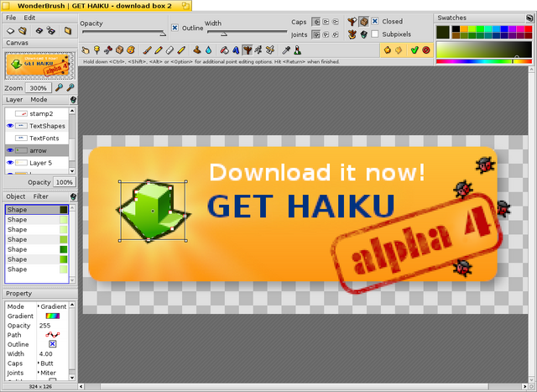Image resolution: width=537 pixels, height=392 pixels.
Task: Select the first Shape object in list
Action: tap(37, 210)
